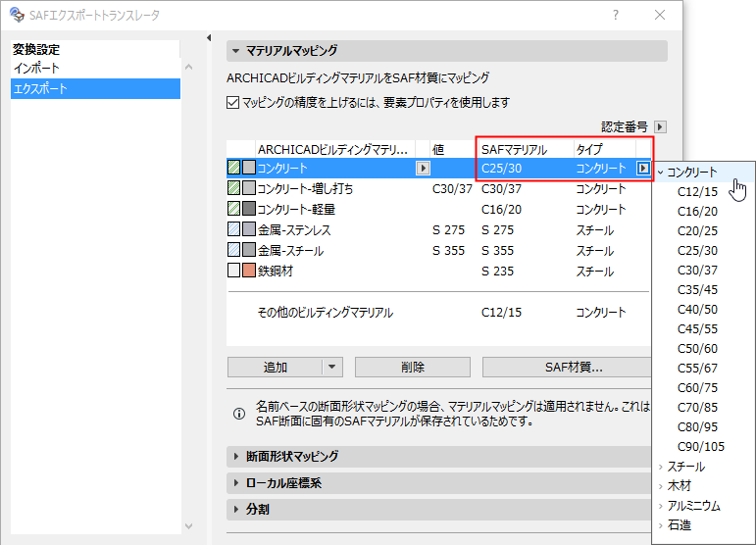This screenshot has height=545, width=756.
Task: Choose C60/75 from the material popup
Action: (x=697, y=387)
